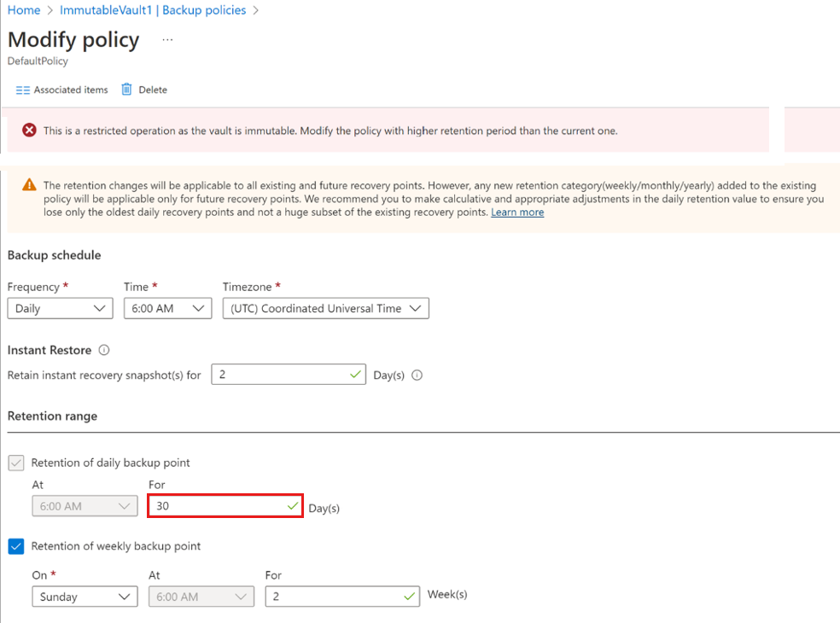This screenshot has width=840, height=623.
Task: Expand the backup Time dropdown
Action: [167, 308]
